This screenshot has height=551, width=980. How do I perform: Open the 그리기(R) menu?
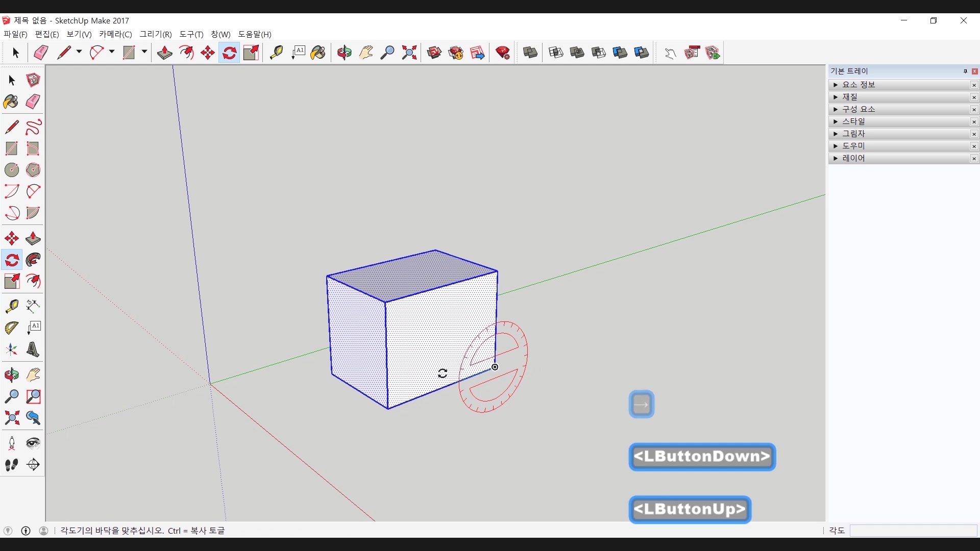pos(156,34)
